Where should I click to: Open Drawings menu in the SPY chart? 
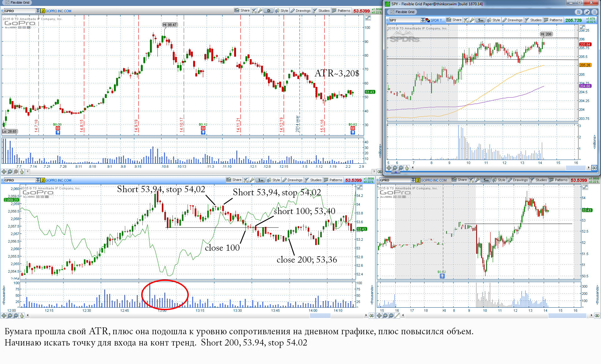(512, 20)
